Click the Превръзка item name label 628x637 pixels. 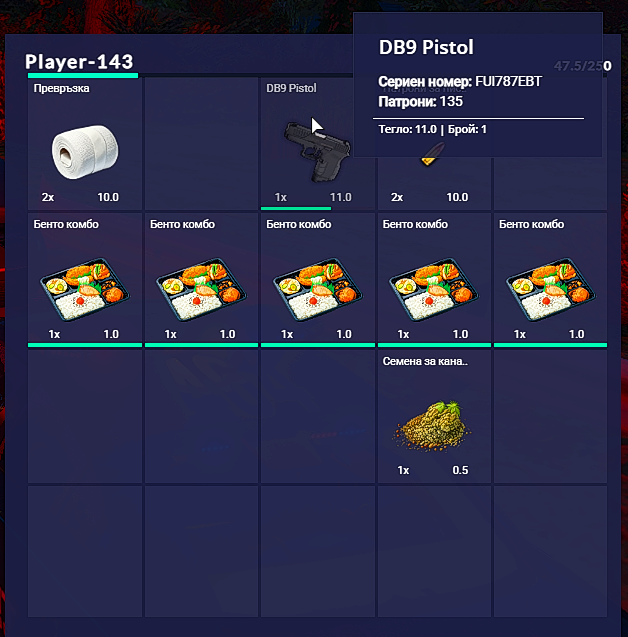(x=61, y=89)
